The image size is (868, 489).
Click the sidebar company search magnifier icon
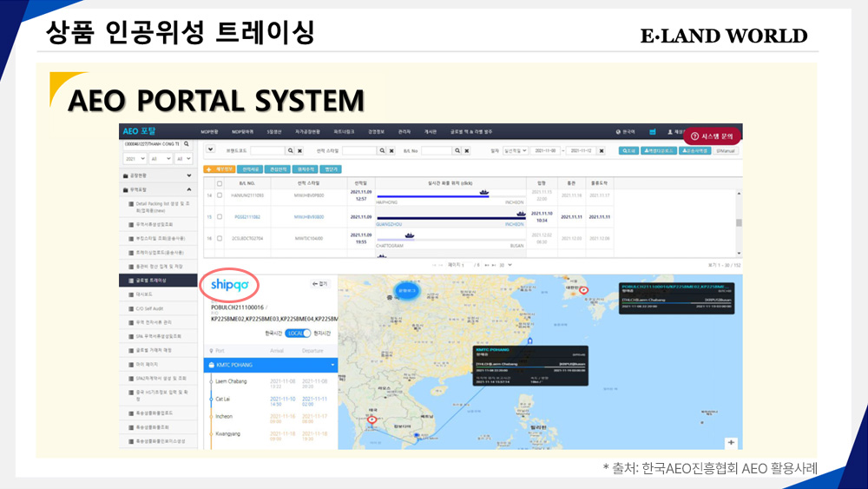187,144
